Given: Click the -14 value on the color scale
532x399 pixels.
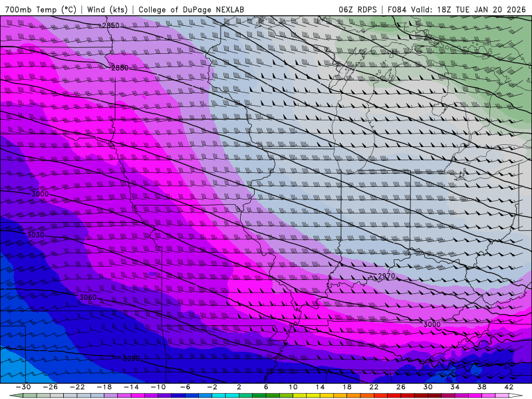Looking at the screenshot, I should (131, 387).
